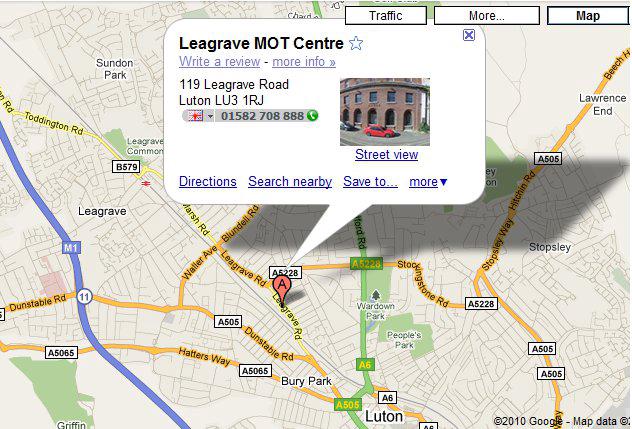The width and height of the screenshot is (632, 429).
Task: Click the Directions link
Action: coord(208,182)
